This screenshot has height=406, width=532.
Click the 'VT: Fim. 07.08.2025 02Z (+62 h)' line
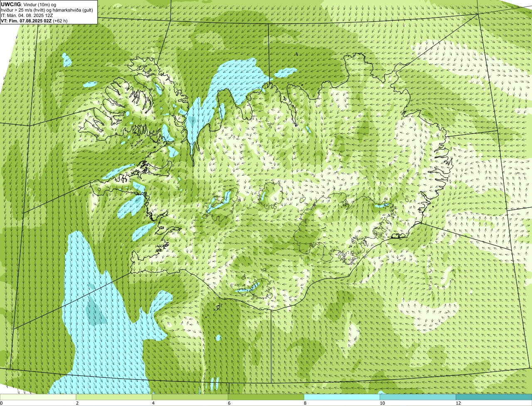click(34, 20)
